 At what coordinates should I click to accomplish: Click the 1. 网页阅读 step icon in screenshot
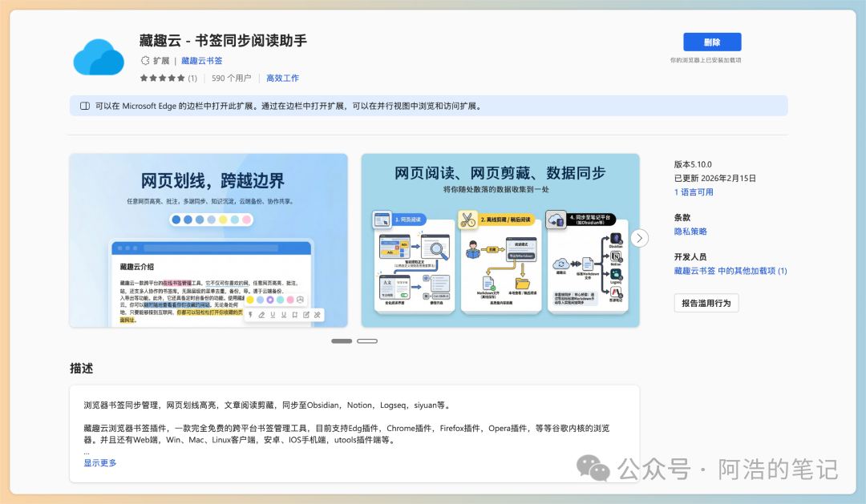tap(382, 220)
